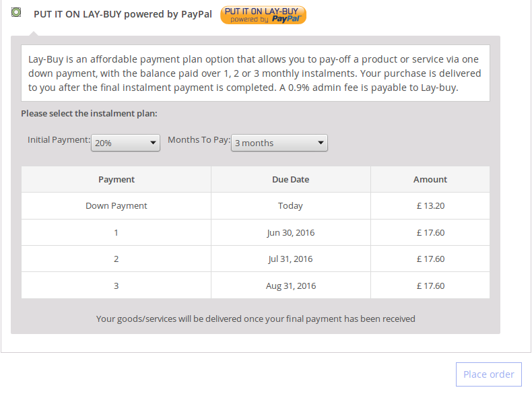This screenshot has height=400, width=532.
Task: Click the Place order button
Action: click(x=489, y=374)
